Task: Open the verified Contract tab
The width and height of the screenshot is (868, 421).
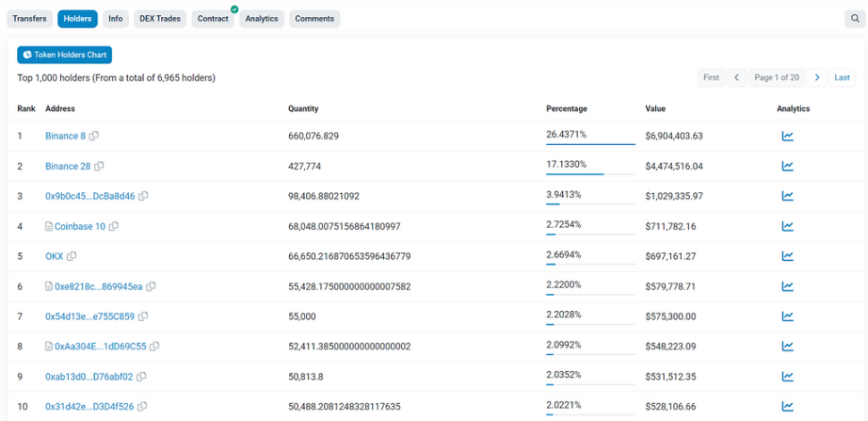Action: tap(213, 19)
